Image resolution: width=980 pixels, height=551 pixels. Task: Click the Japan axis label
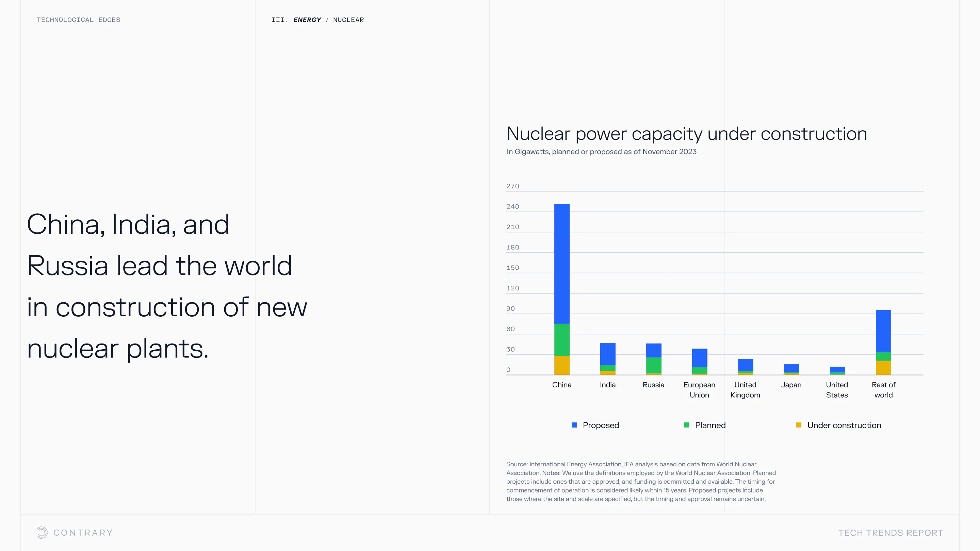[x=791, y=385]
